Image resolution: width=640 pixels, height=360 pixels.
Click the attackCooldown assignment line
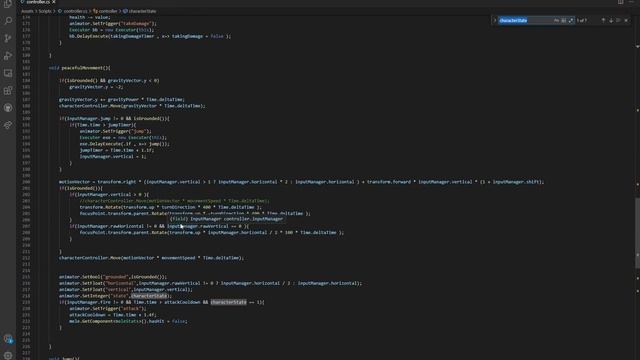click(113, 315)
